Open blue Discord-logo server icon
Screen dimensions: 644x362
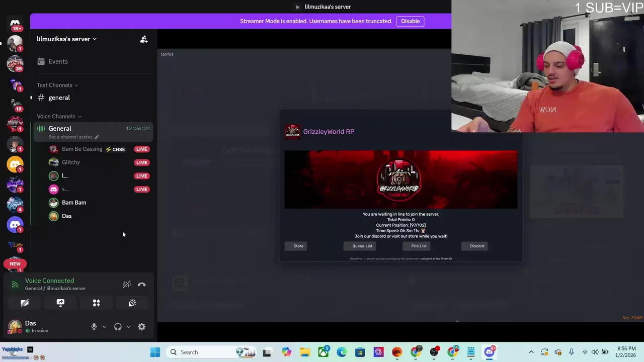[15, 224]
